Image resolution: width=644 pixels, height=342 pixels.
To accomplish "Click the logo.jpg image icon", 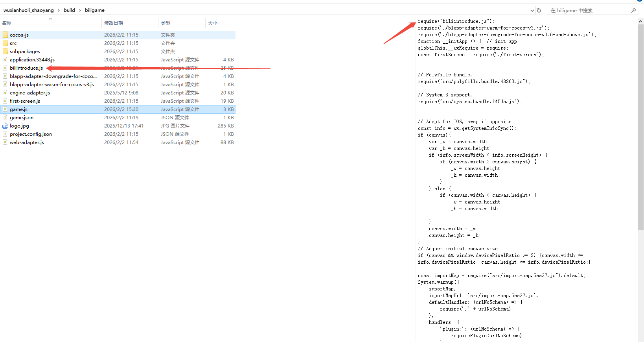I will (5, 126).
